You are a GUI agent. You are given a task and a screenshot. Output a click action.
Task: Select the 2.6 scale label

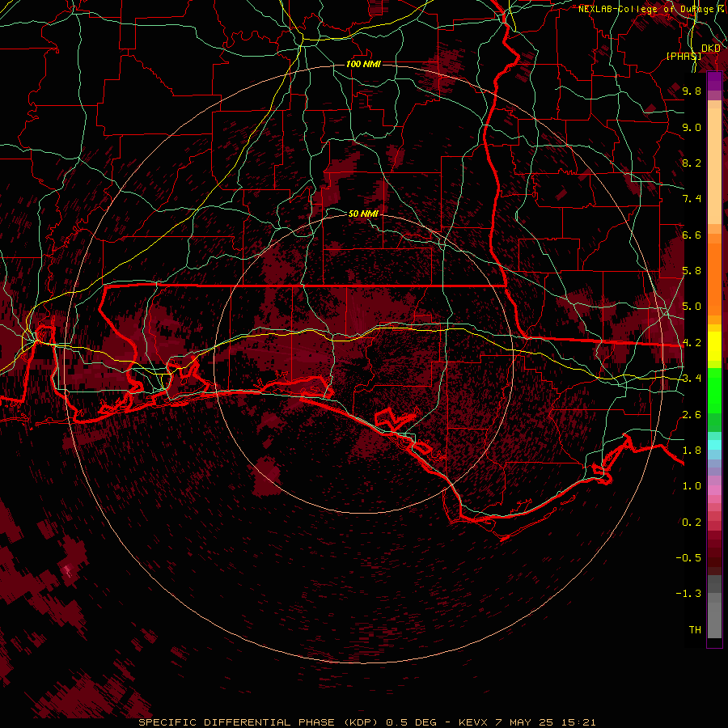[x=692, y=415]
